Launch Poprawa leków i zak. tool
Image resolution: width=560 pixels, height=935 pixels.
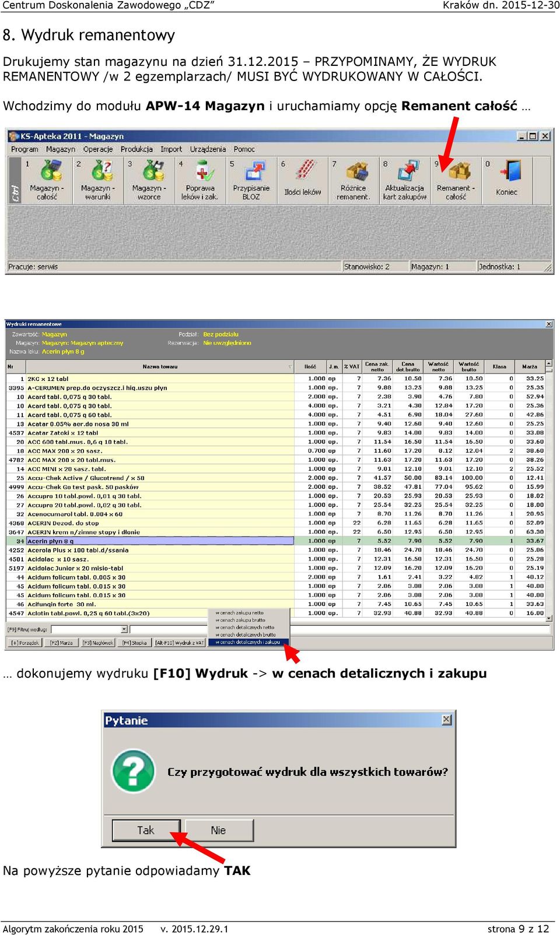(200, 180)
